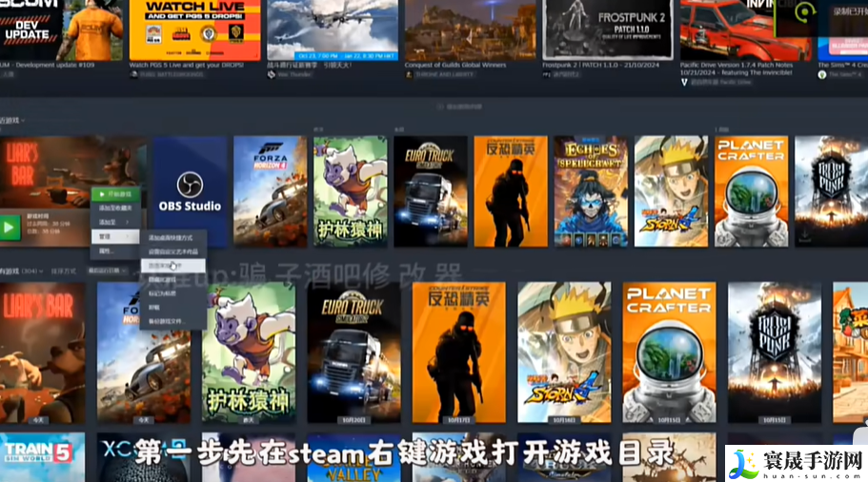Select Euro Truck Simulator in the recent row

point(430,191)
